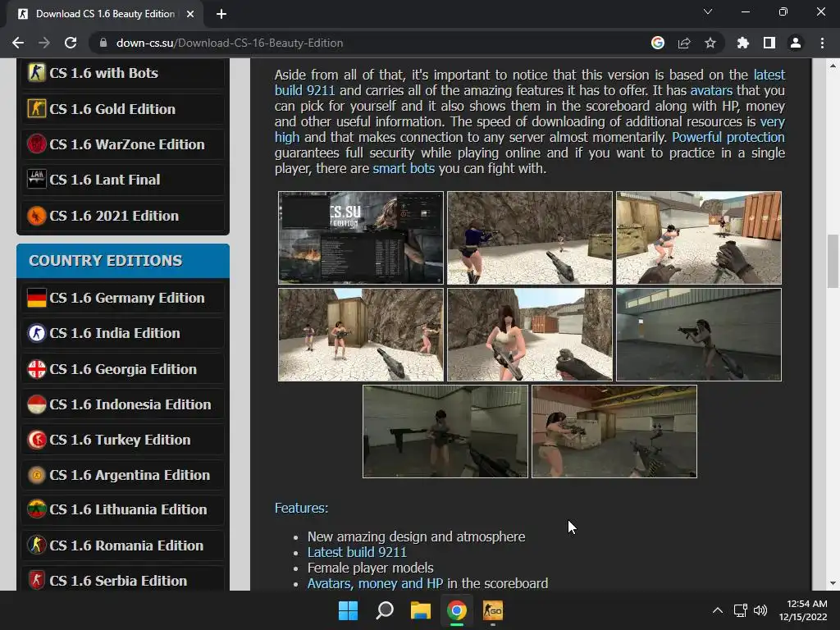Select the Download CS 1.6 Beauty Edition tab
Screen dimensions: 840x630
pos(104,14)
